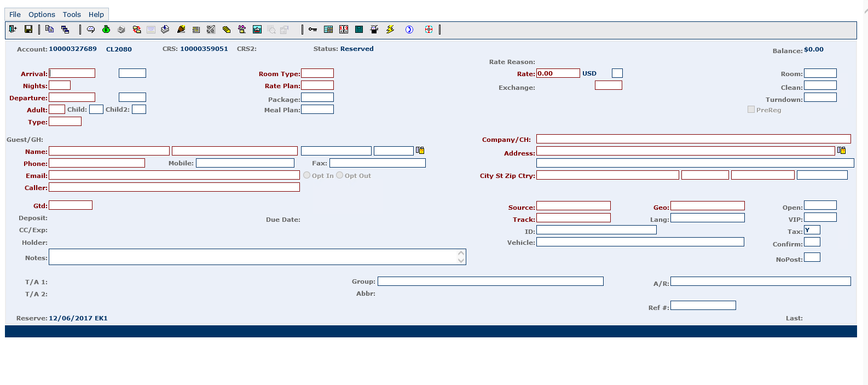The width and height of the screenshot is (868, 385).
Task: Click the key icon in toolbar
Action: point(313,30)
